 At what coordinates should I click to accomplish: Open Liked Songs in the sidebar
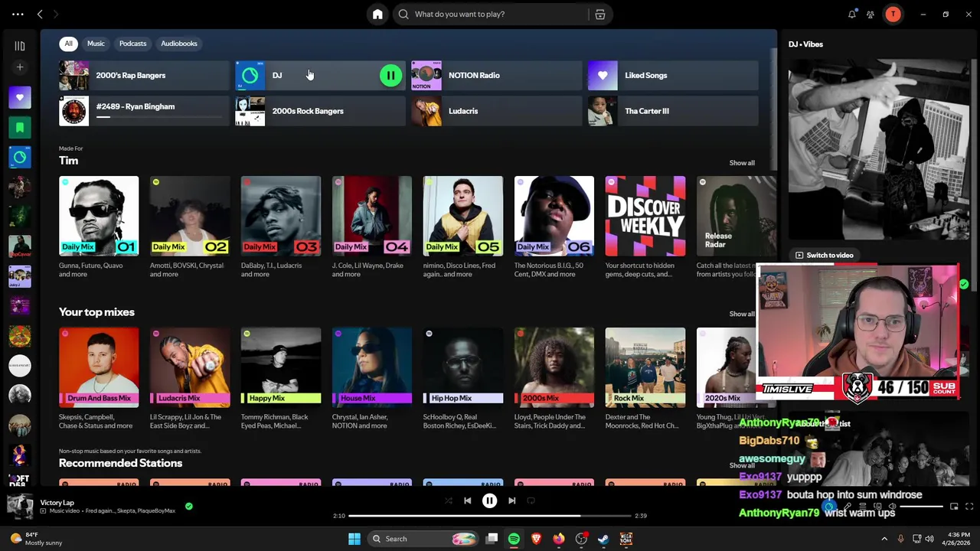[20, 97]
